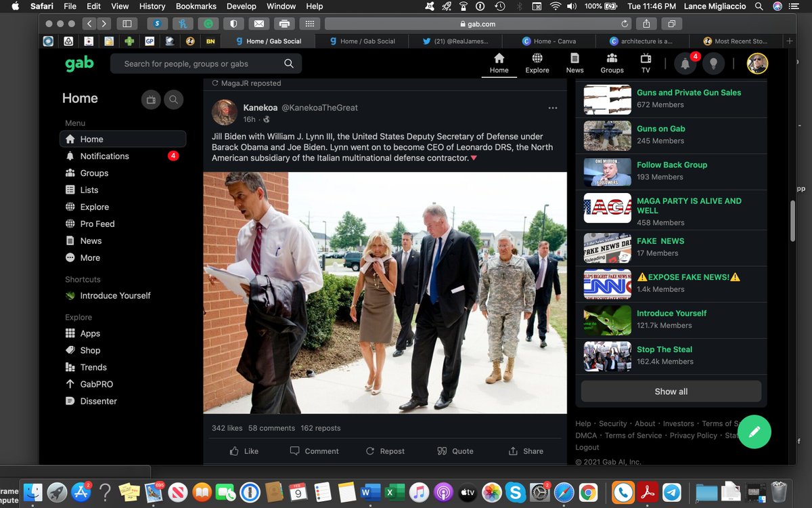Open the Bookmarks menu in menu bar
Viewport: 812px width, 508px height.
[196, 6]
